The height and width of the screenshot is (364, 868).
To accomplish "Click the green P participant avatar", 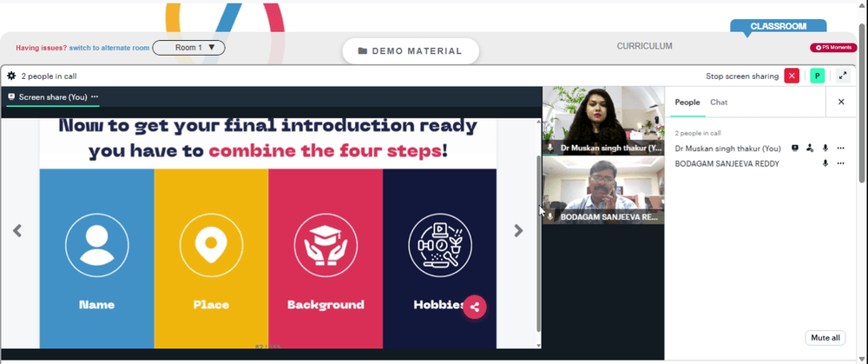I will [x=817, y=76].
